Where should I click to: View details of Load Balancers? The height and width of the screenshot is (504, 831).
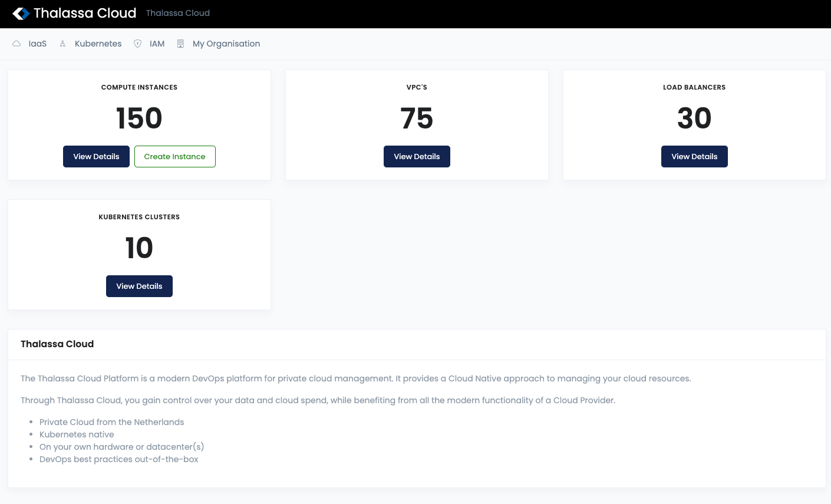tap(694, 157)
